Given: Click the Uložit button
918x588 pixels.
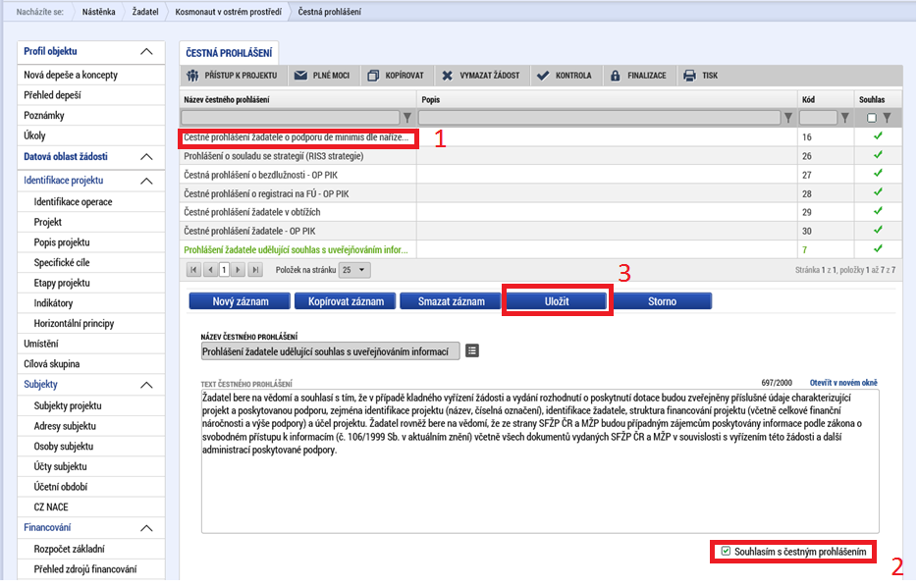Looking at the screenshot, I should tap(557, 301).
